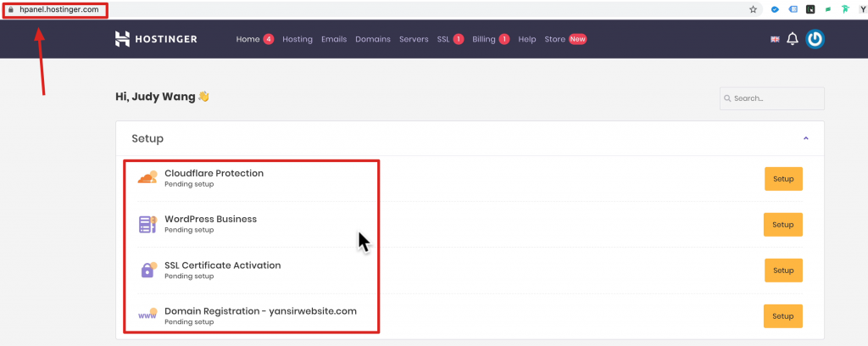This screenshot has height=346, width=868.
Task: Click the SSL Certificate lock icon
Action: [147, 270]
